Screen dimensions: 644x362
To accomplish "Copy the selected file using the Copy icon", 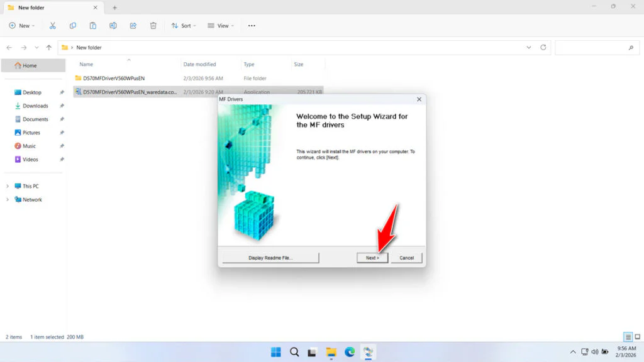I will 73,25.
